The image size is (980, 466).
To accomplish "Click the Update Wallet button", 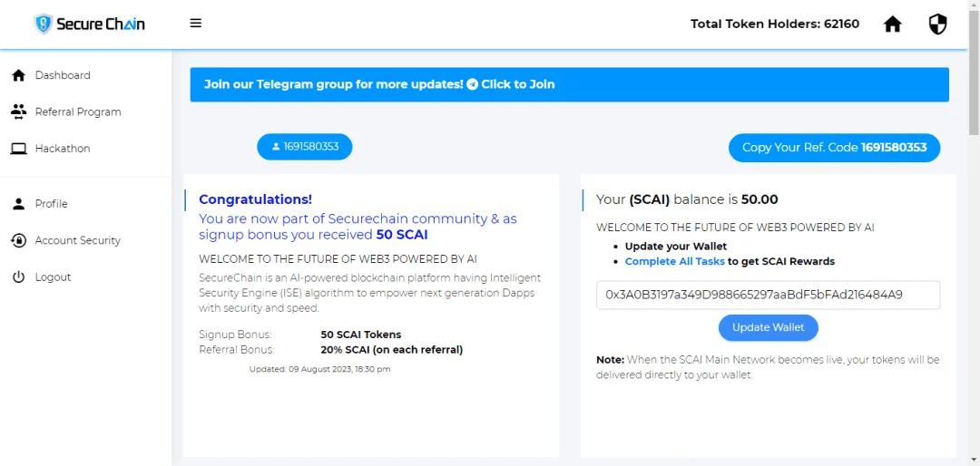I will 769,327.
